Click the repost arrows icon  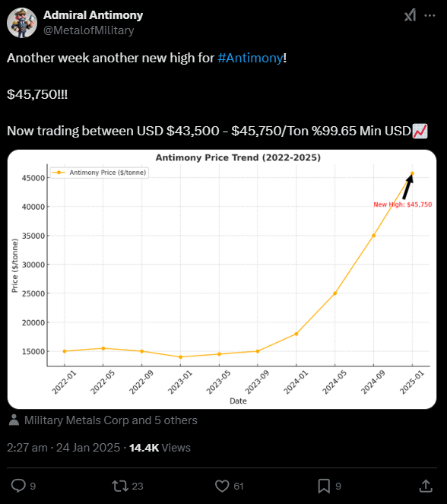point(120,486)
